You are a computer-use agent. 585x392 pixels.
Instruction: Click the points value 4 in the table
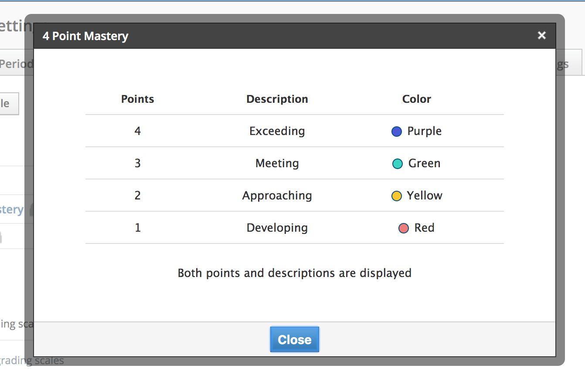[x=137, y=131]
